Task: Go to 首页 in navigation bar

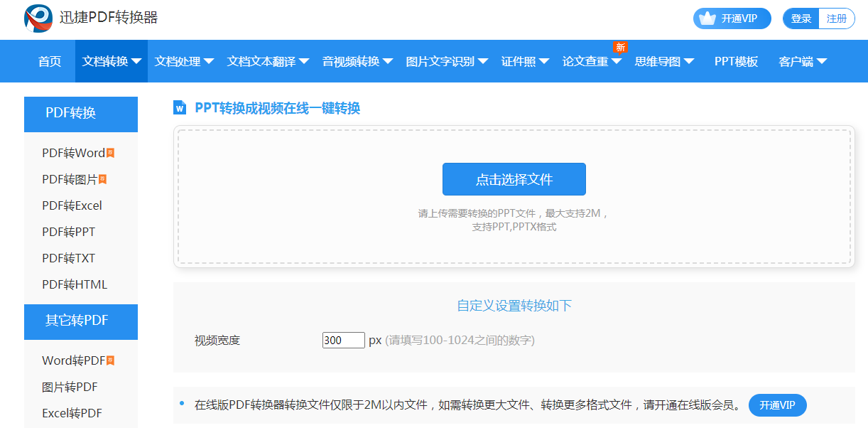Action: point(50,61)
